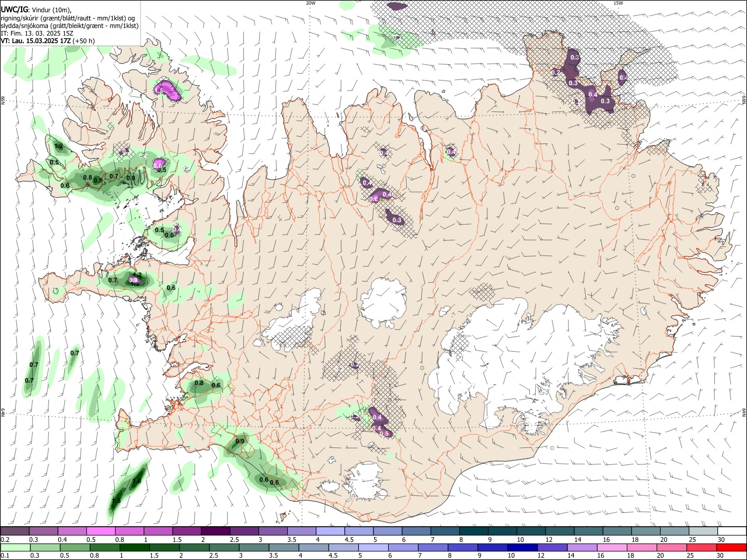Select the 'IT: Fim. 13. 03. 2025 15Z' line
747x560 pixels.
click(x=37, y=33)
